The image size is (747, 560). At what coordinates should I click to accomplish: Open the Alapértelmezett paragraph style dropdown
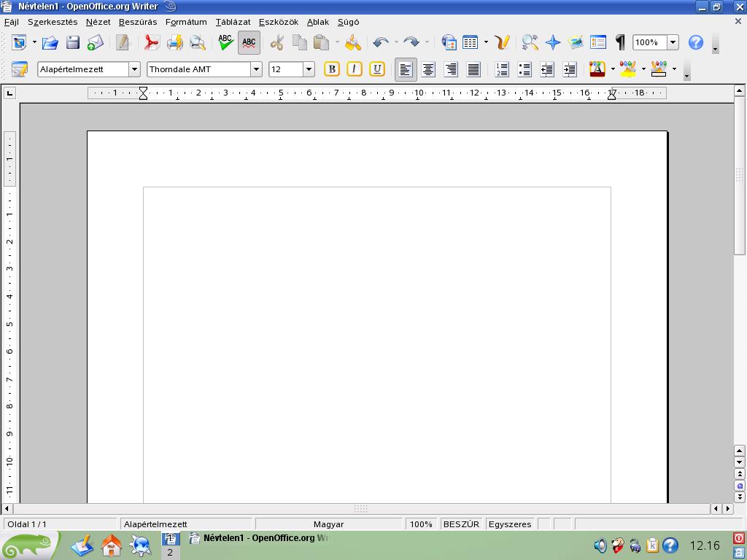pyautogui.click(x=134, y=69)
